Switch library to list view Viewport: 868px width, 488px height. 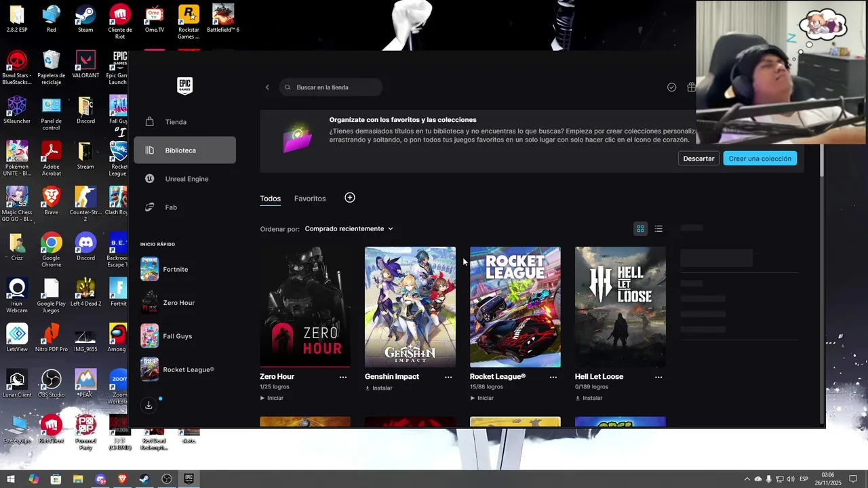click(x=658, y=229)
